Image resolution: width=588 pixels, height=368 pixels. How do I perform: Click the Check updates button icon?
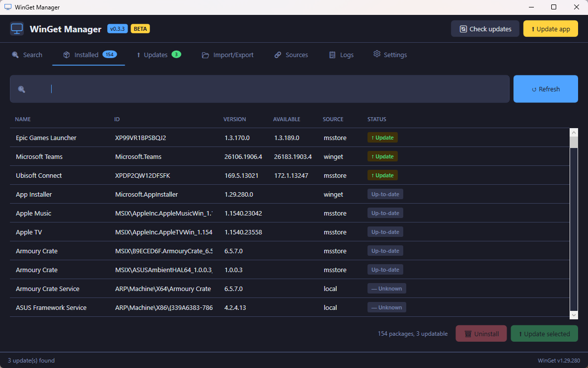[463, 29]
